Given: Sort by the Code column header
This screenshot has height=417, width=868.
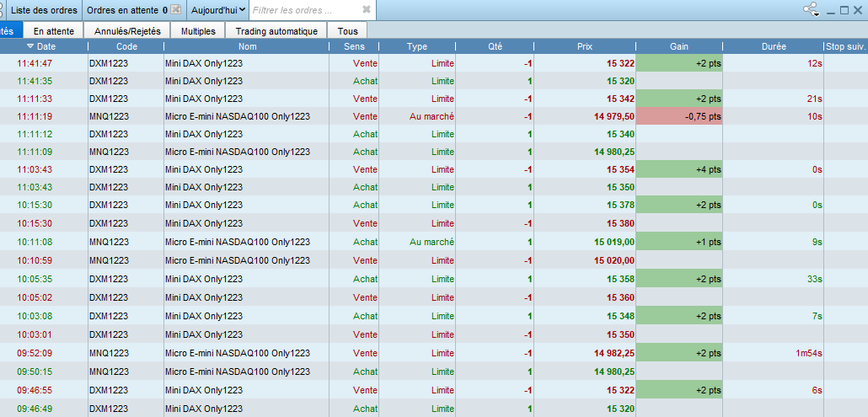Looking at the screenshot, I should coord(126,46).
